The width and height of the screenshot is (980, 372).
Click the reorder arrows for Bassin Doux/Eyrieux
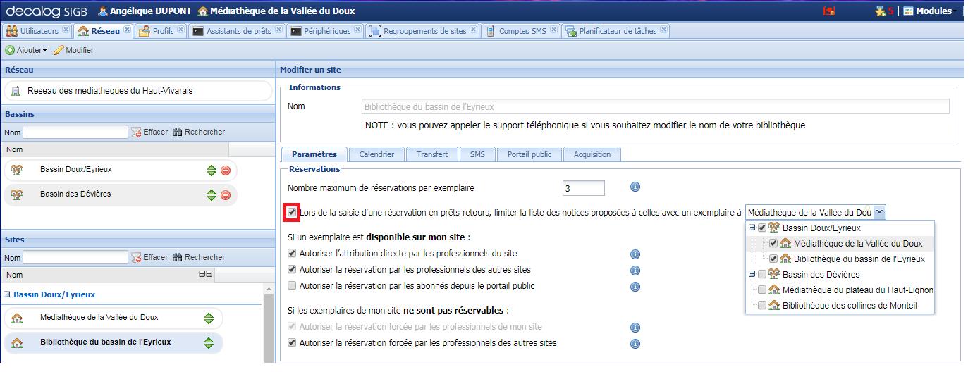point(211,170)
